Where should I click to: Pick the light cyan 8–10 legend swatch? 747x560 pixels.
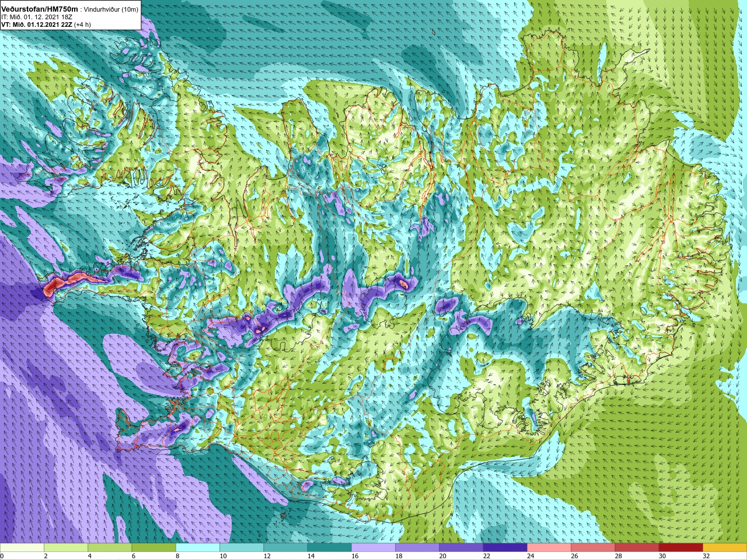[x=198, y=548]
